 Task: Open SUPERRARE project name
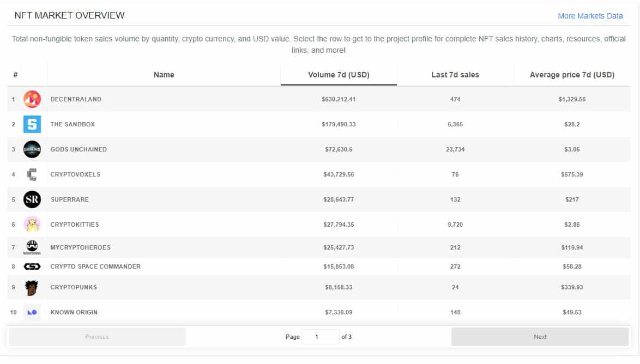(69, 199)
